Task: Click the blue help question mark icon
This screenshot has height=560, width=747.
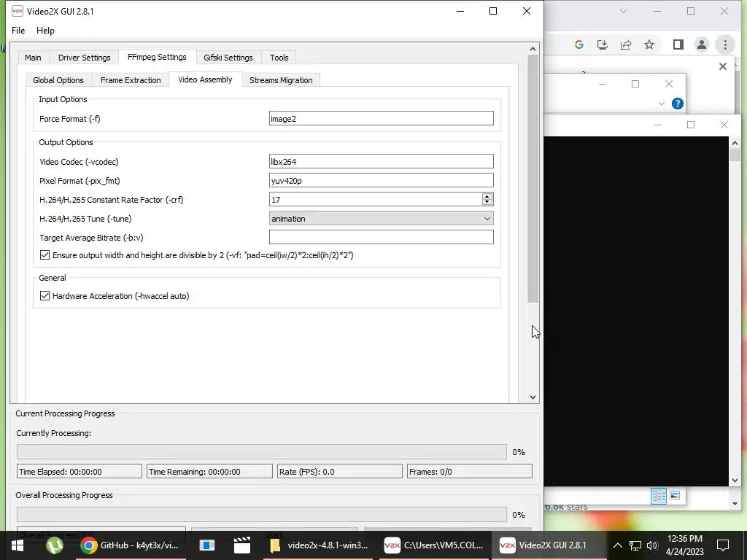Action: (677, 104)
